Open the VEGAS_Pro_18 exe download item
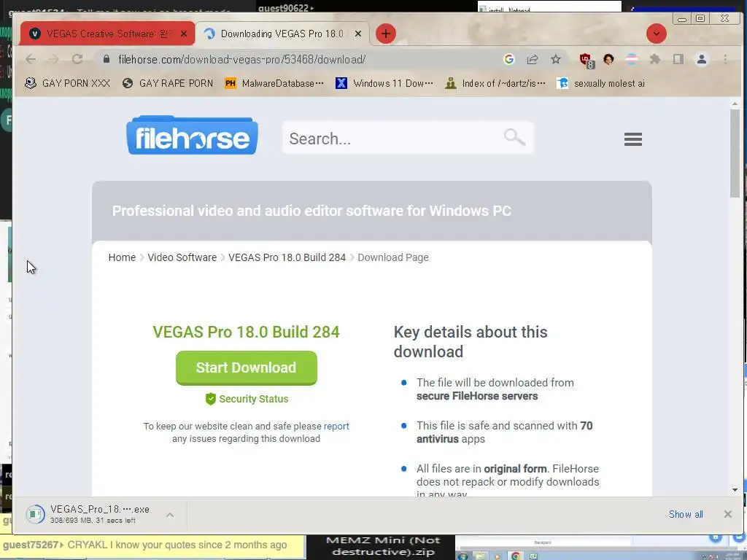 [x=99, y=514]
